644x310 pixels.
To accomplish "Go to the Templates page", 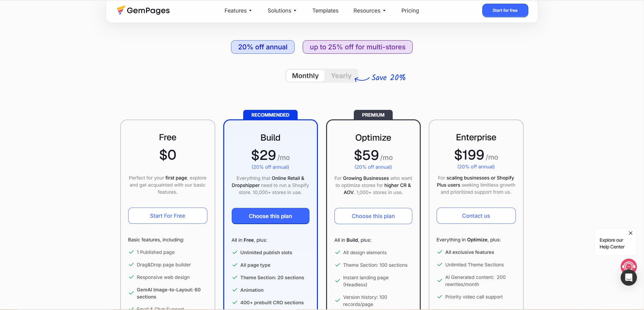I will 325,10.
